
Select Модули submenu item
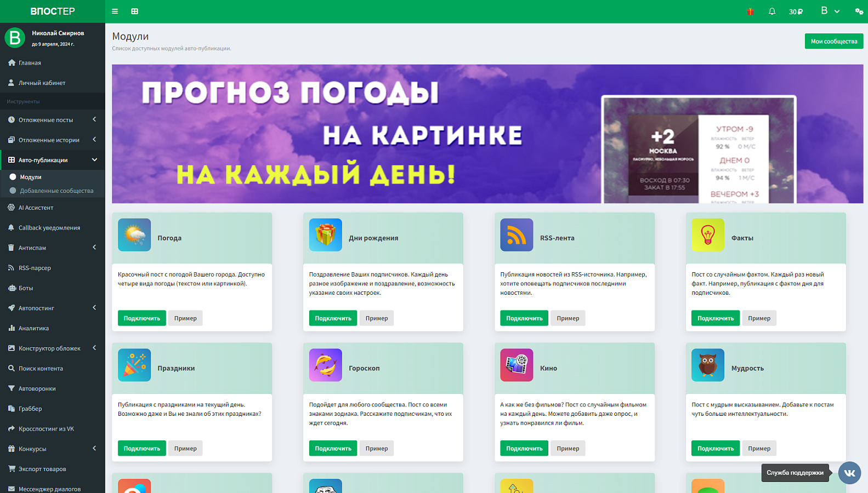coord(53,177)
